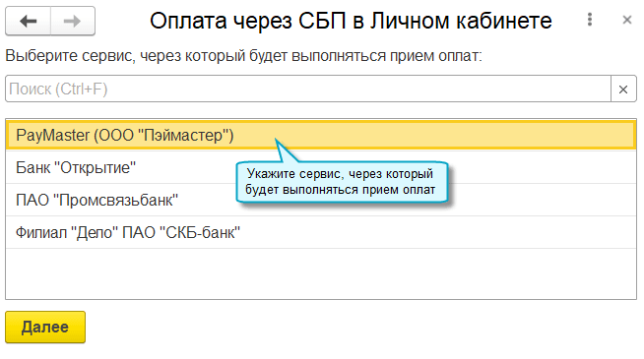This screenshot has width=644, height=359.
Task: Select Банк "Открытие" in the list
Action: pyautogui.click(x=321, y=167)
